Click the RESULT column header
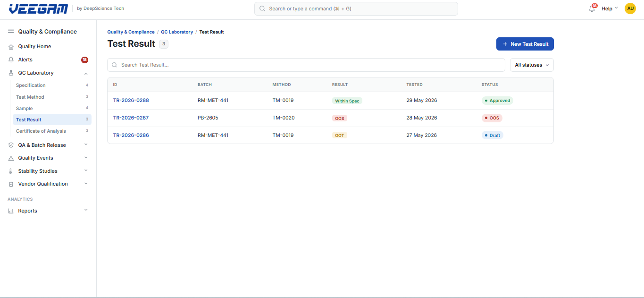This screenshot has width=644, height=298. (x=340, y=85)
